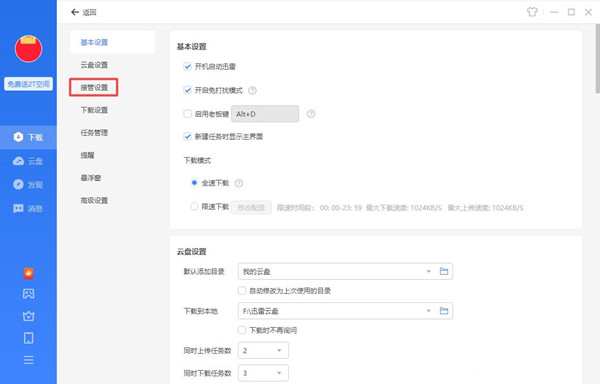Open the hamburger main menu icon
600x384 pixels.
(x=28, y=360)
